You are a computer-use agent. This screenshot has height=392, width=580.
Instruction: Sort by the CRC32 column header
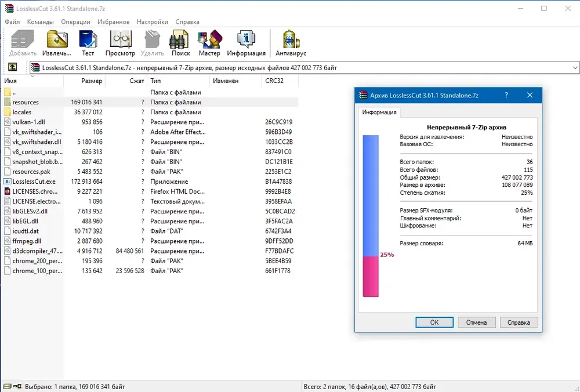click(x=280, y=81)
